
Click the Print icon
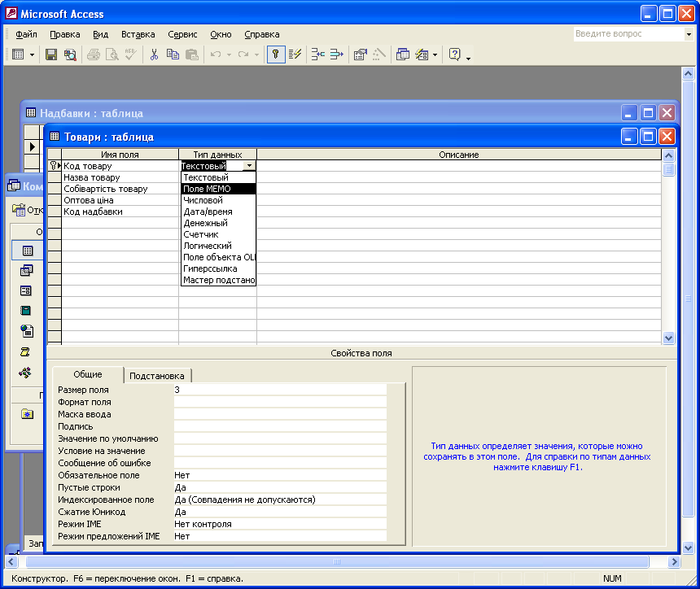(x=94, y=55)
